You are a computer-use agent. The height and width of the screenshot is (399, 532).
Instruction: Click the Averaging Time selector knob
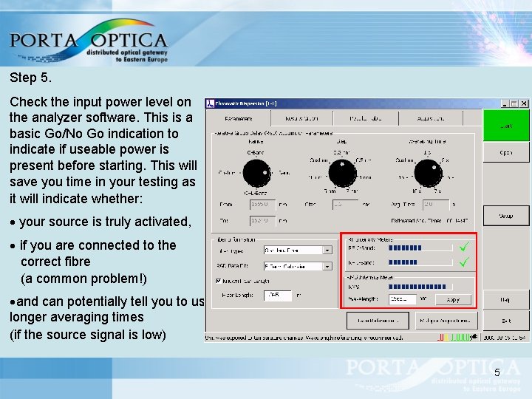coord(428,174)
